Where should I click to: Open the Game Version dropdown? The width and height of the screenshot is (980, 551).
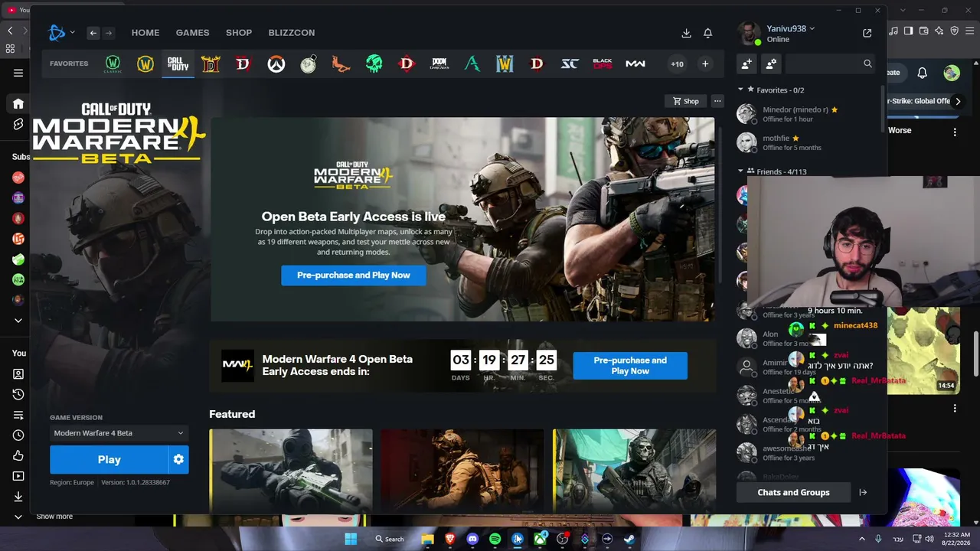point(119,433)
